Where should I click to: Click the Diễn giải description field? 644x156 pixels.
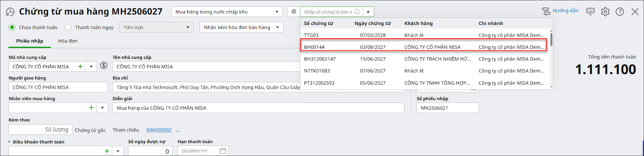(258, 108)
